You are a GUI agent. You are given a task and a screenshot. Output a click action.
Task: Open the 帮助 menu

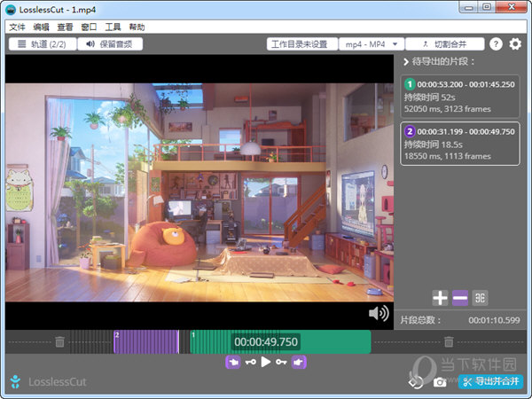[x=137, y=27]
